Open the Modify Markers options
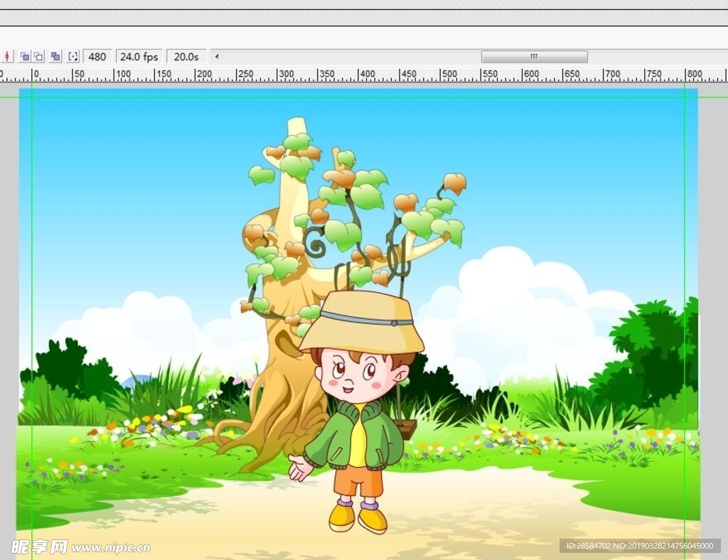 (73, 56)
